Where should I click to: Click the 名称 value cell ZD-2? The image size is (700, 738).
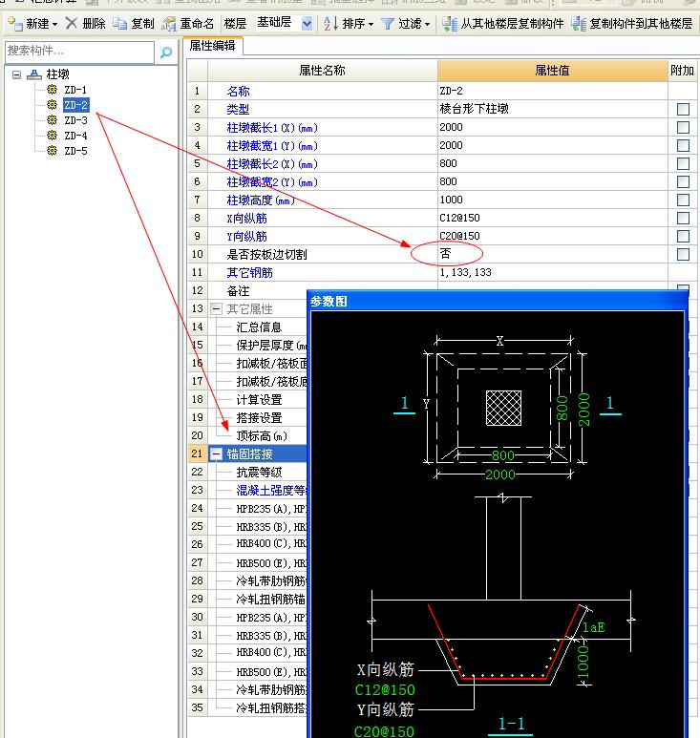552,91
